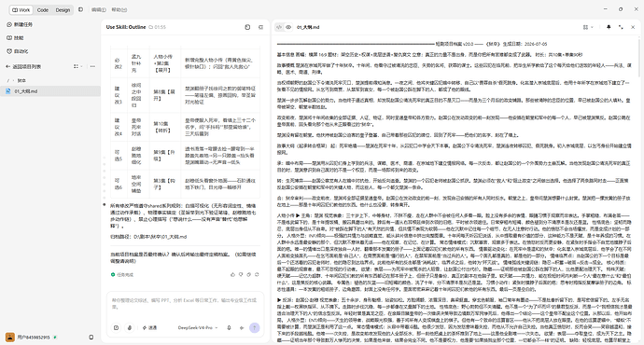Click the thumbs-down icon under the reply
Screen dimensions: 644x345
tap(241, 274)
